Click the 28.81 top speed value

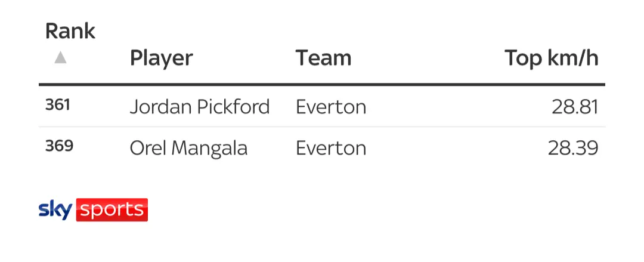pos(575,107)
